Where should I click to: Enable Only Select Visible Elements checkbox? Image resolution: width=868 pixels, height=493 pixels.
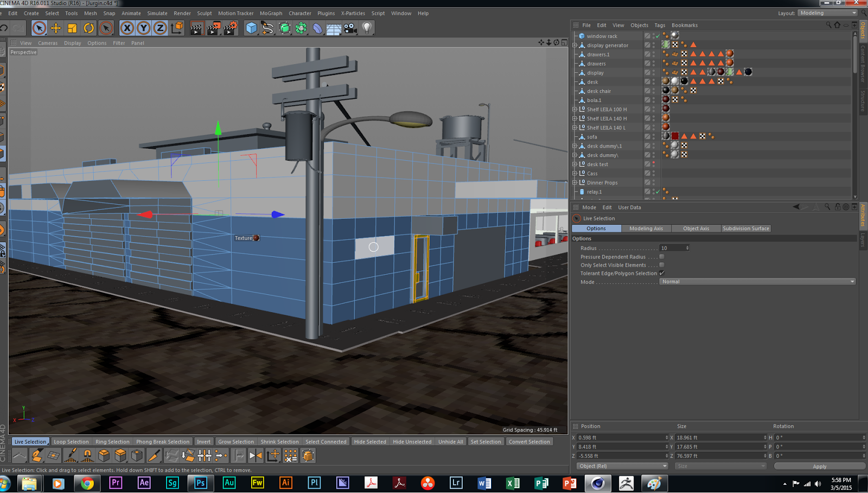coord(662,265)
